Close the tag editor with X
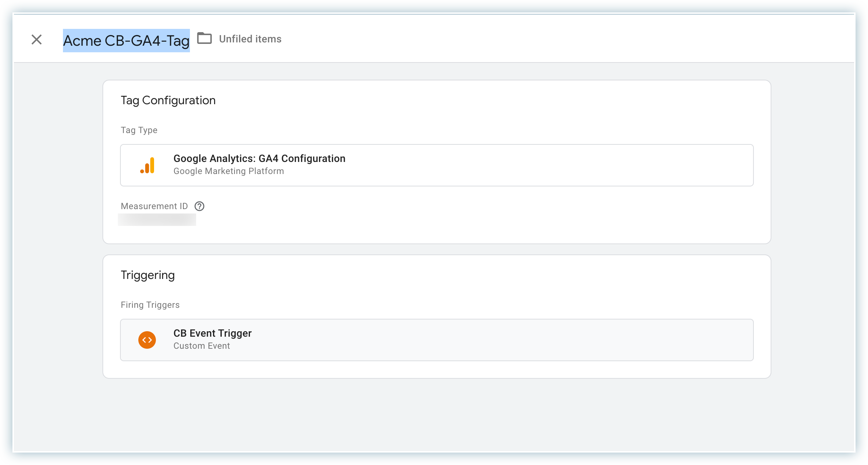 (x=37, y=39)
